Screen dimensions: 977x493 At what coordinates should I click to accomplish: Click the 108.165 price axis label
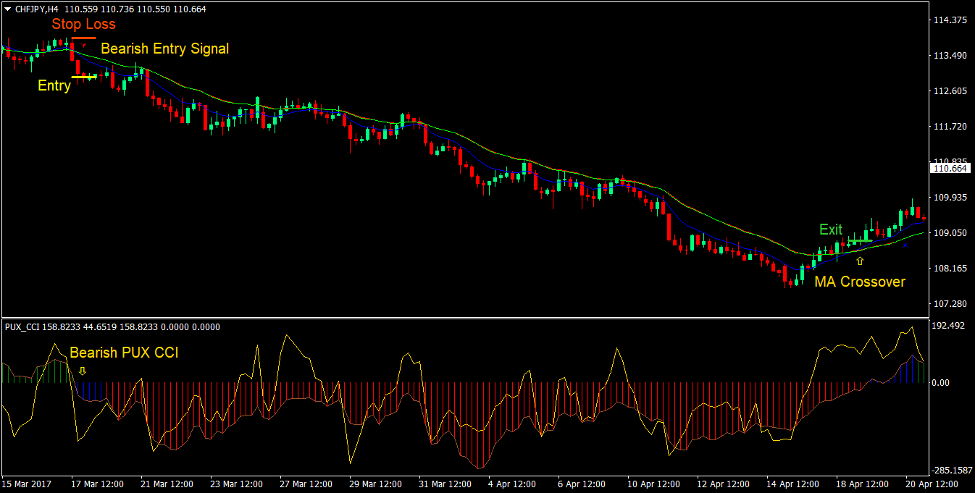tap(950, 269)
